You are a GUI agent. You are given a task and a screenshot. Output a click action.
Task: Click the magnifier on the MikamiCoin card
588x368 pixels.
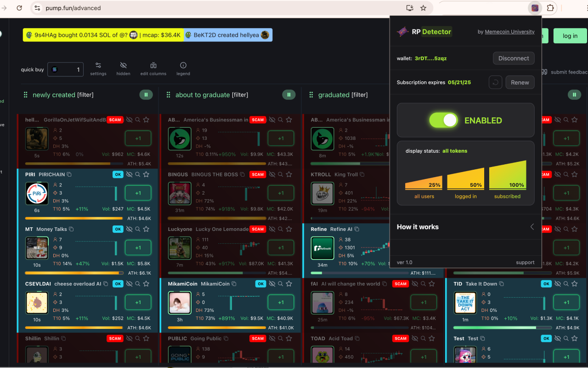[x=280, y=284]
